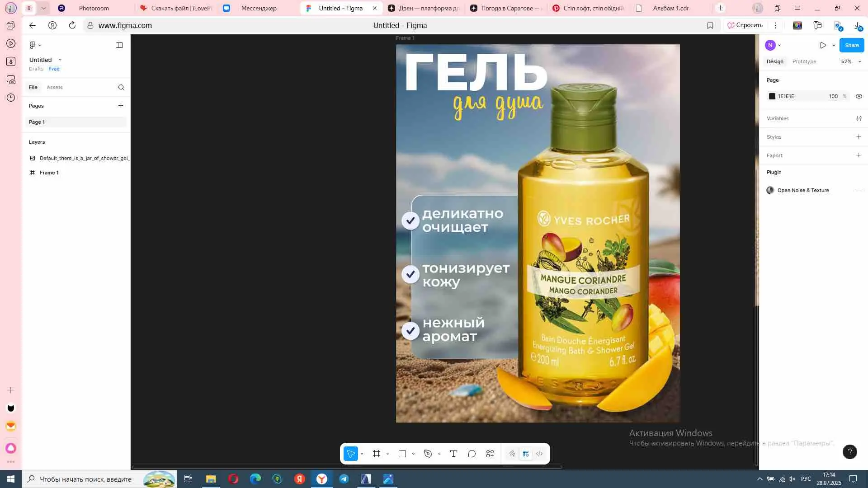Add an export setting with plus icon
Screen dimensions: 868x488
[x=859, y=155]
